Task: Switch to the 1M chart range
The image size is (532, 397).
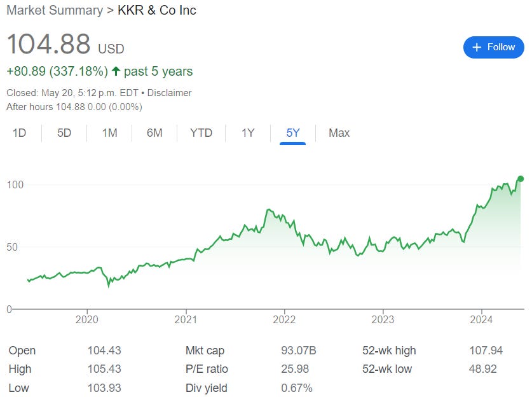Action: point(109,133)
